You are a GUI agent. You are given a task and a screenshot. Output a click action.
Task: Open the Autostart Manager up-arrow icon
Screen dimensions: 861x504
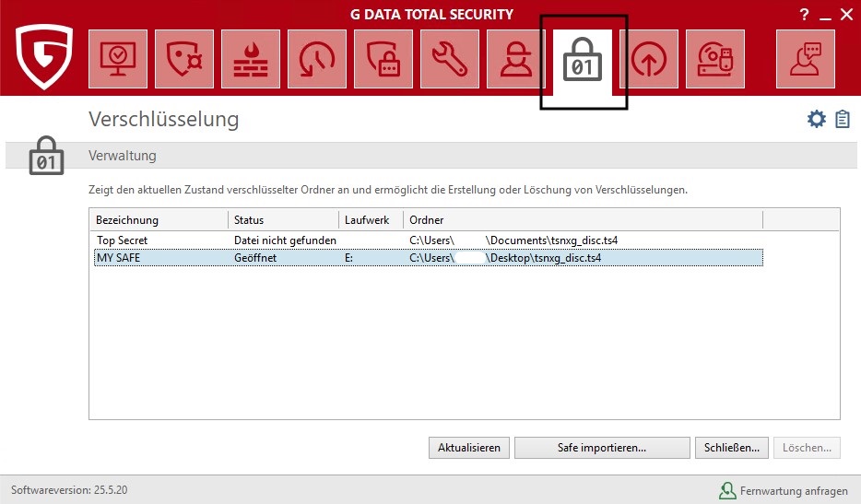pos(649,59)
